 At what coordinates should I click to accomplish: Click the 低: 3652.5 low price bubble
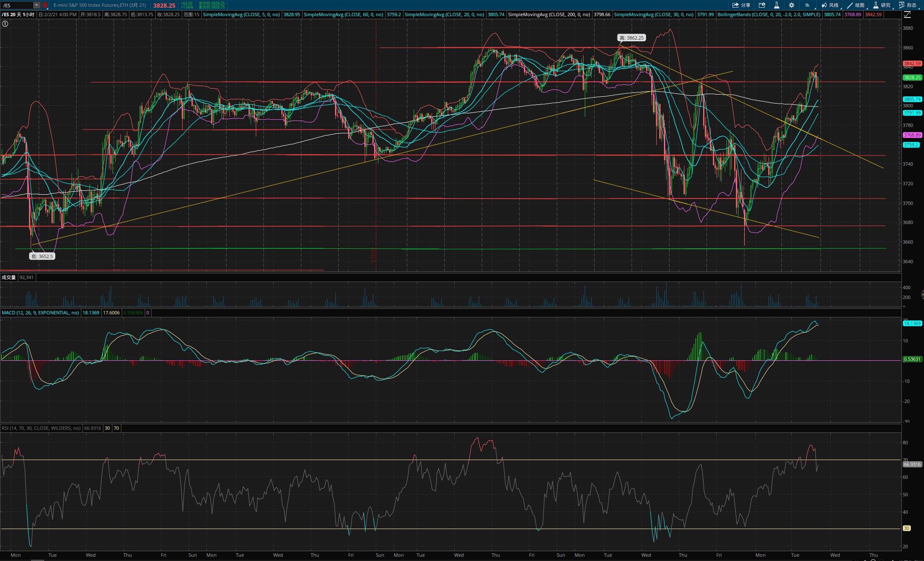pyautogui.click(x=42, y=256)
